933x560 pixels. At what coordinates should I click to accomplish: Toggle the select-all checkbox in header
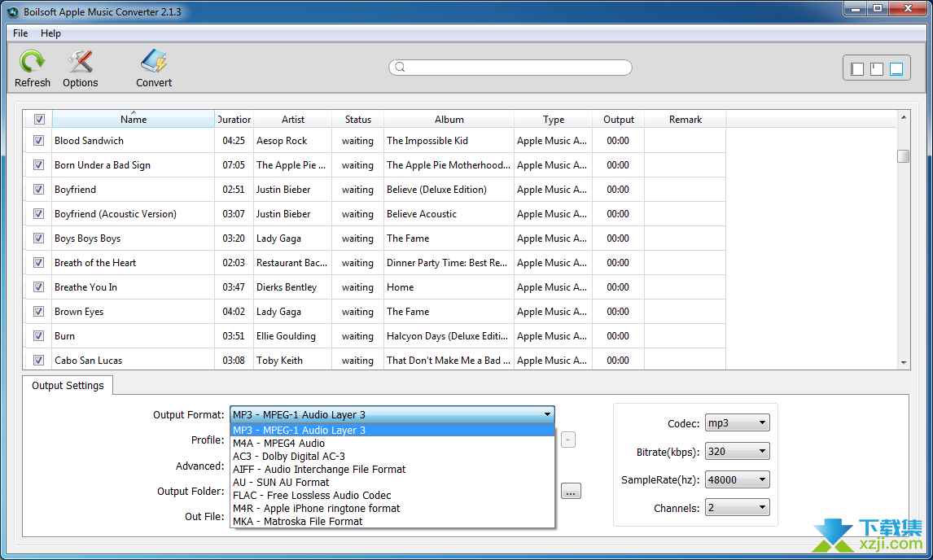pyautogui.click(x=39, y=119)
